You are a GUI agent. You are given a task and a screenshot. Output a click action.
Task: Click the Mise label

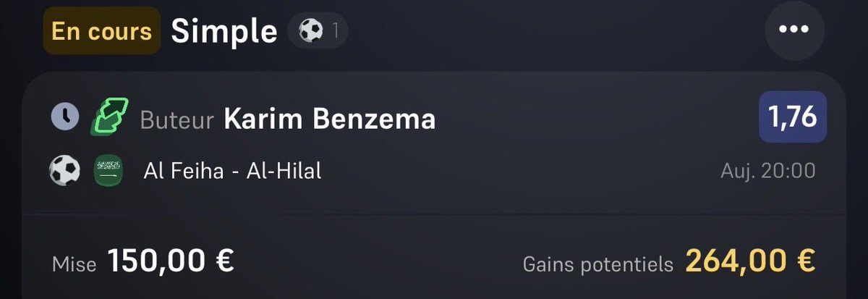(75, 264)
